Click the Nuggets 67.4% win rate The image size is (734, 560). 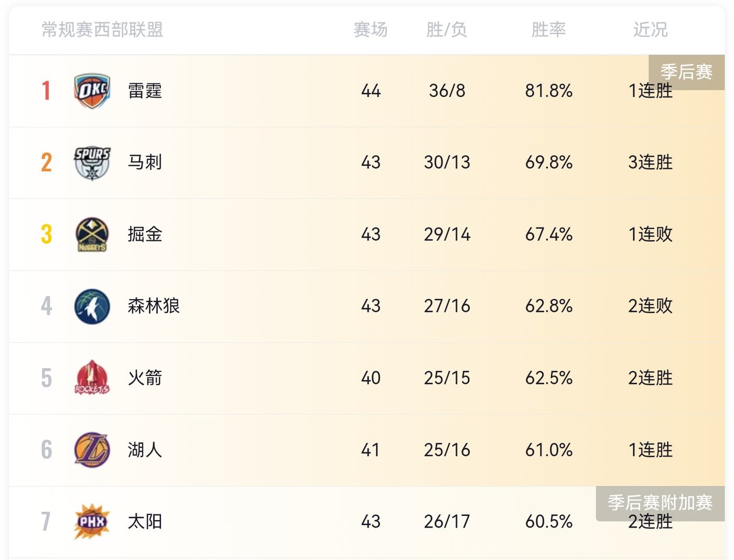click(x=548, y=234)
